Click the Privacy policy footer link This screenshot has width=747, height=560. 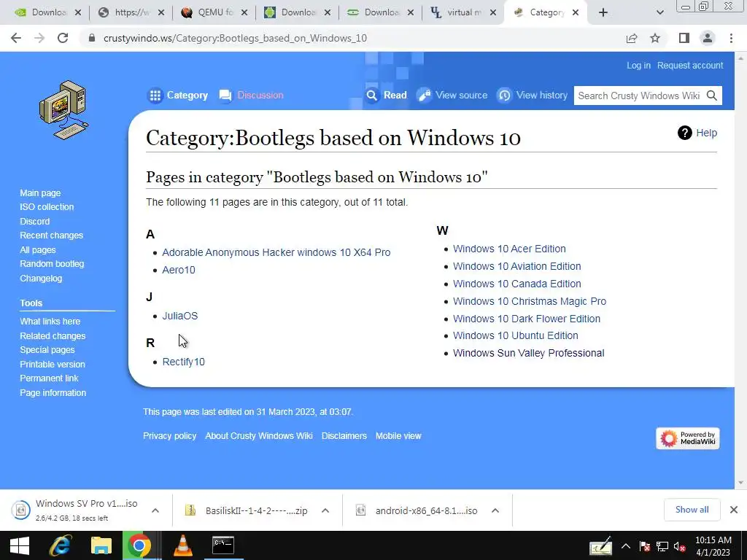[x=169, y=436]
